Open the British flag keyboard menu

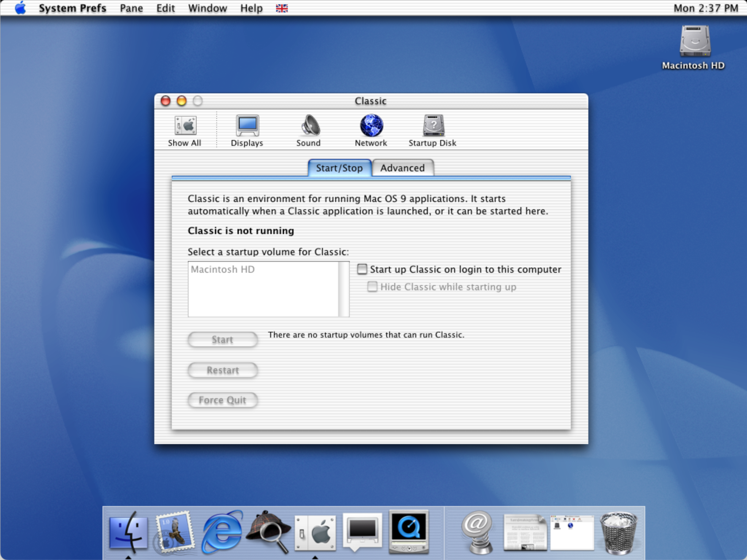pyautogui.click(x=282, y=8)
